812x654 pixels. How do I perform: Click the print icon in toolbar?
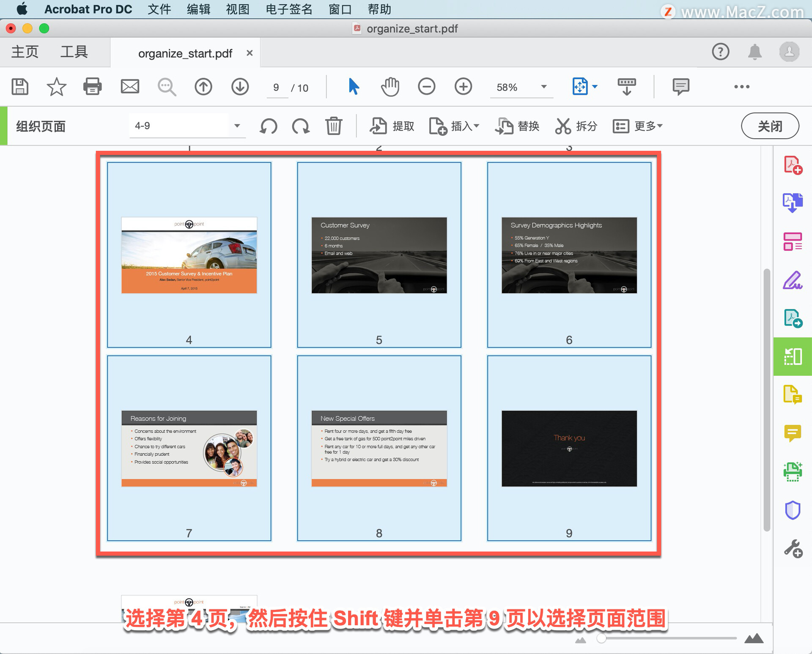point(92,87)
